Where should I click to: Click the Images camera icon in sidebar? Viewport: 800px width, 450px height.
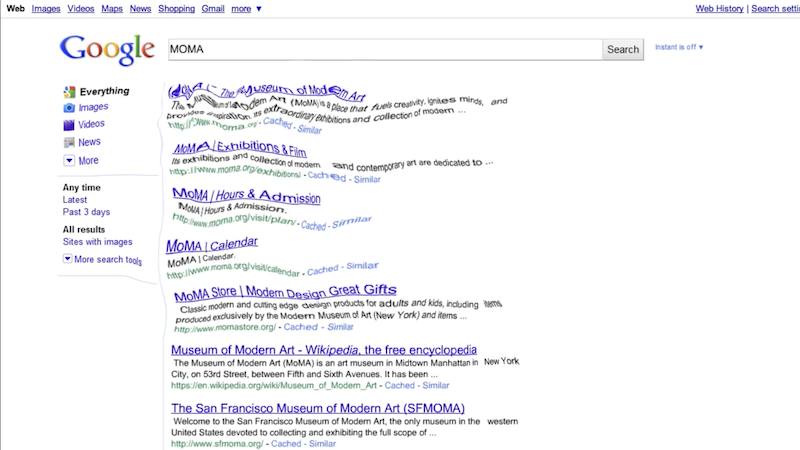click(x=69, y=108)
